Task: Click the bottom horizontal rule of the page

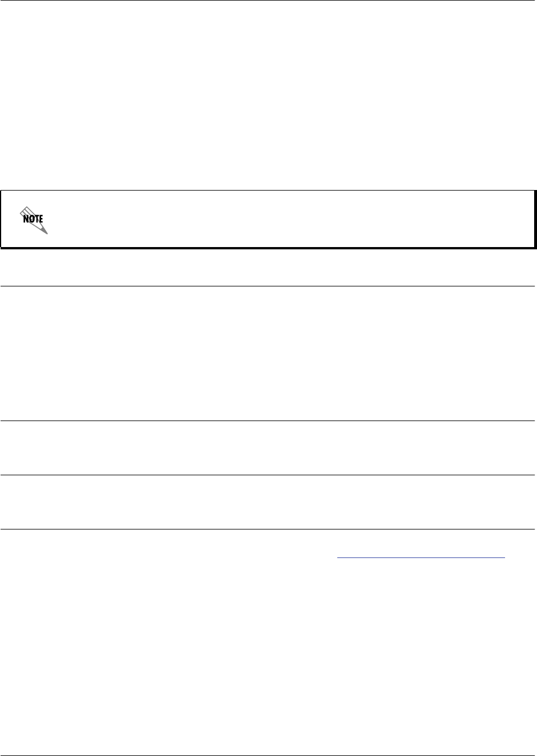Action: pos(268,755)
